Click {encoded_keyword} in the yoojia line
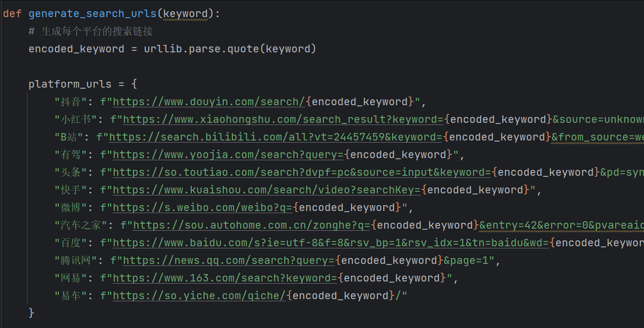The image size is (644, 328). point(398,155)
